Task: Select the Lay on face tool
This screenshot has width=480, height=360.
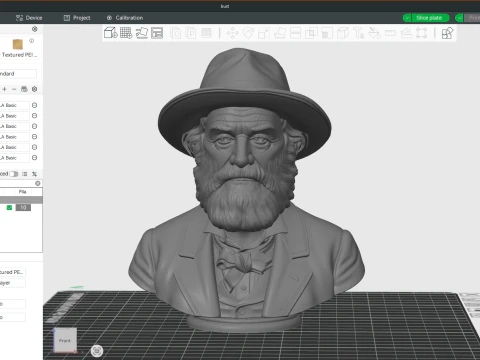Action: click(x=280, y=33)
